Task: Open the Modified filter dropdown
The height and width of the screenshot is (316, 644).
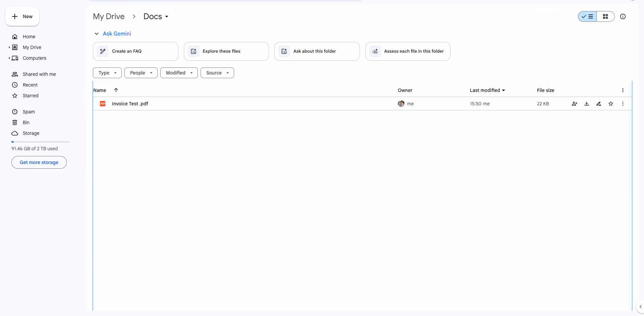Action: tap(179, 73)
